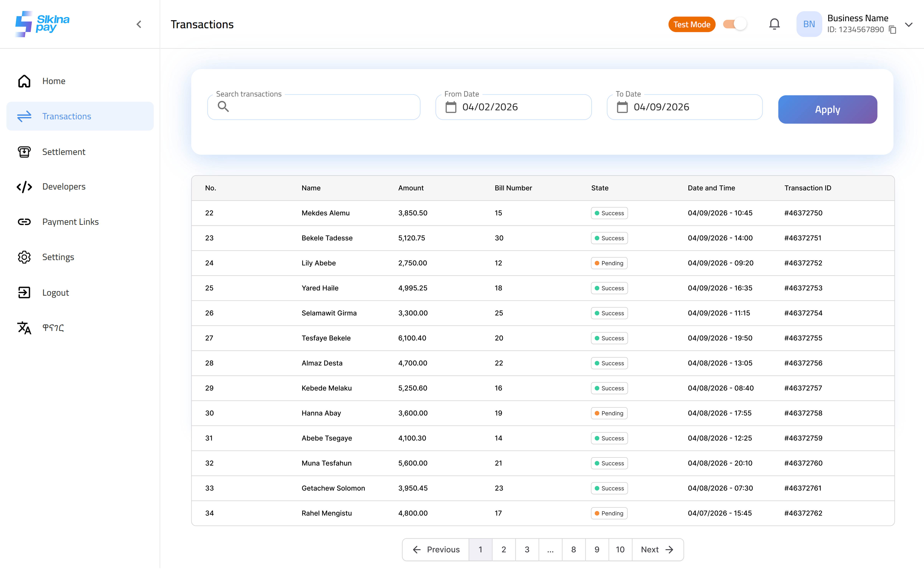Toggle Test Mode switch off
This screenshot has width=924, height=576.
[735, 24]
